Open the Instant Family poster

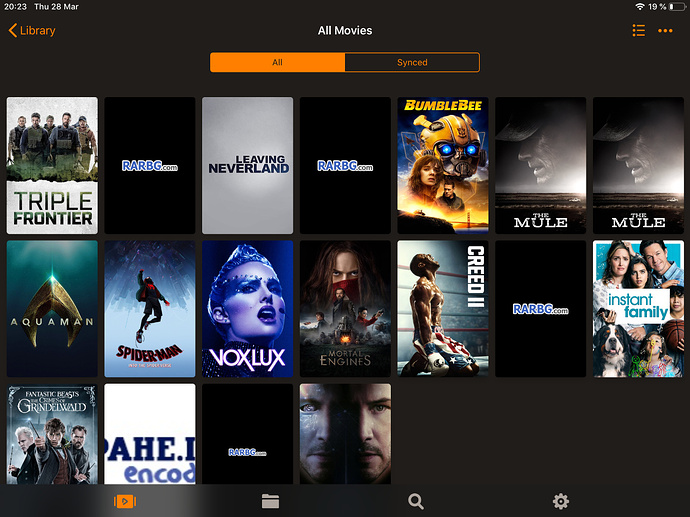click(x=638, y=309)
